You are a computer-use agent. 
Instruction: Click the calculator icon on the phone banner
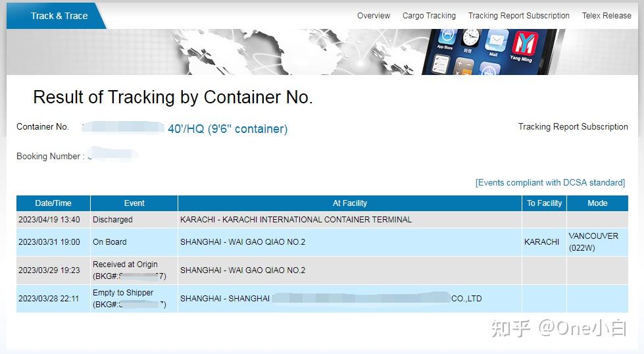click(464, 67)
